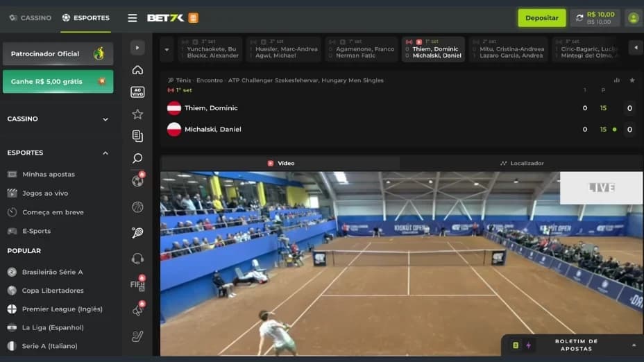Switch to the Localizador tab

(x=522, y=164)
